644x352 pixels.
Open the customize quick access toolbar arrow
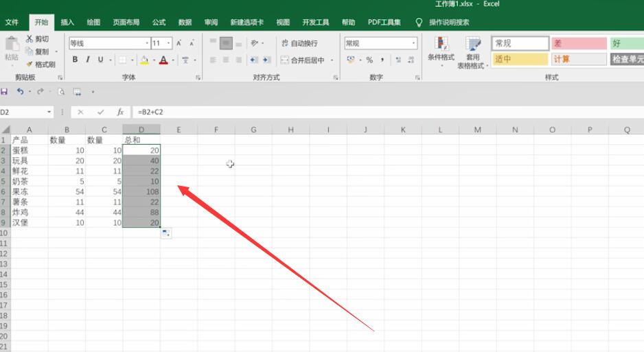pyautogui.click(x=93, y=91)
